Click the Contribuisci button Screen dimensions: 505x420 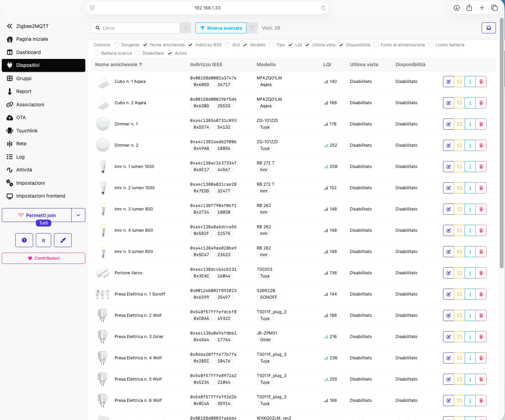pos(44,258)
